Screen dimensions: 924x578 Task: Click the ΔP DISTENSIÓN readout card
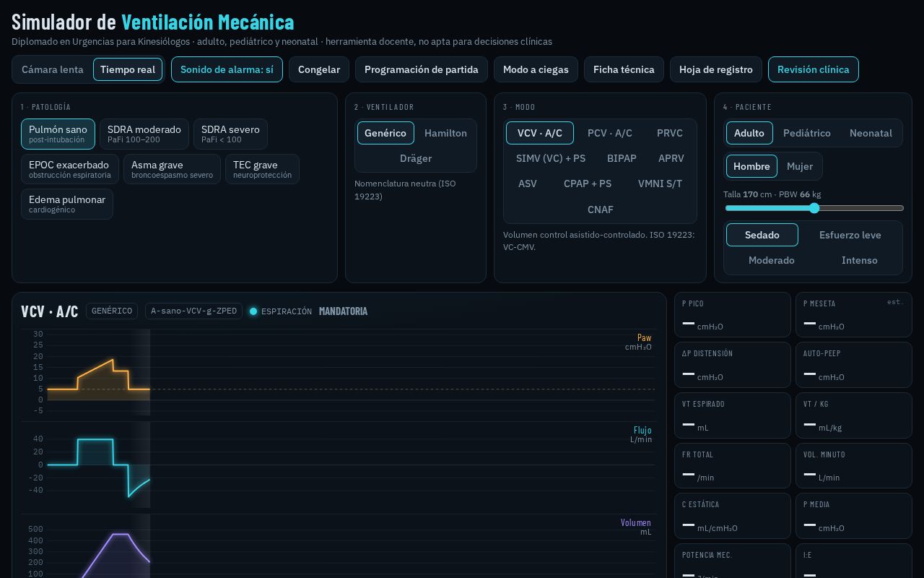[x=733, y=365]
